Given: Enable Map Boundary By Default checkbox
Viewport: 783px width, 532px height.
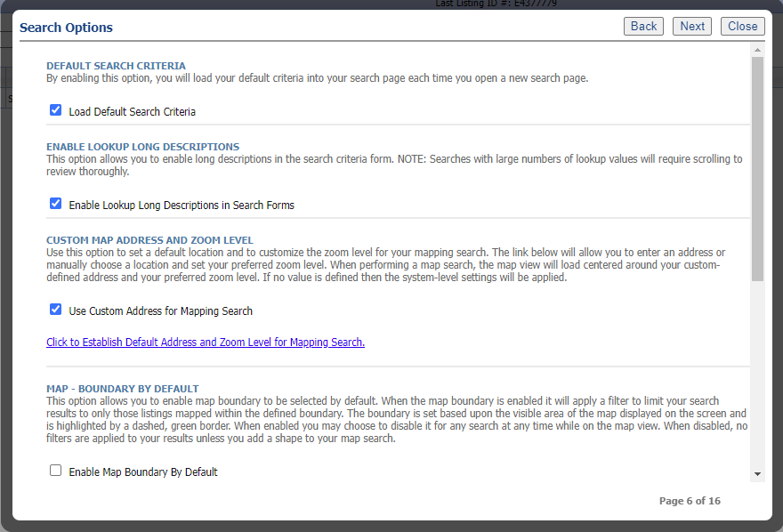Looking at the screenshot, I should (x=55, y=470).
